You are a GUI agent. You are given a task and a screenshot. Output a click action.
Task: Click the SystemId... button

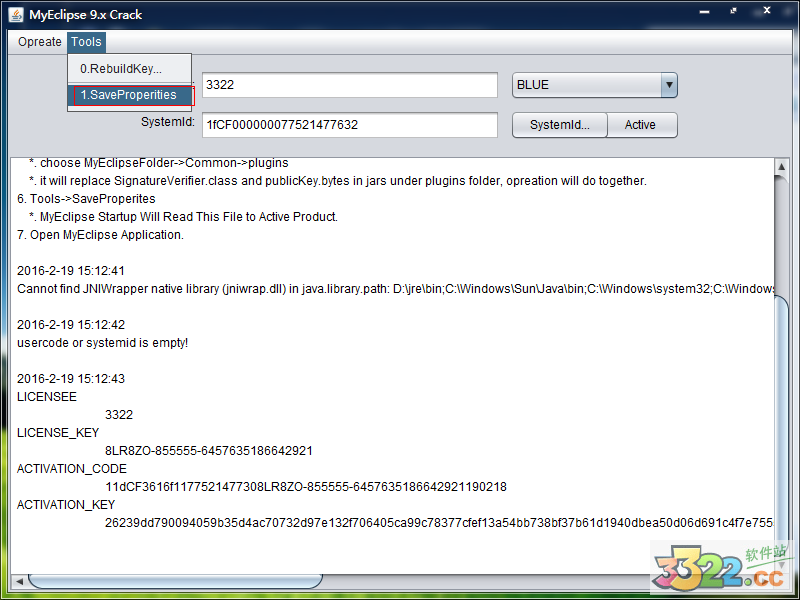(560, 125)
